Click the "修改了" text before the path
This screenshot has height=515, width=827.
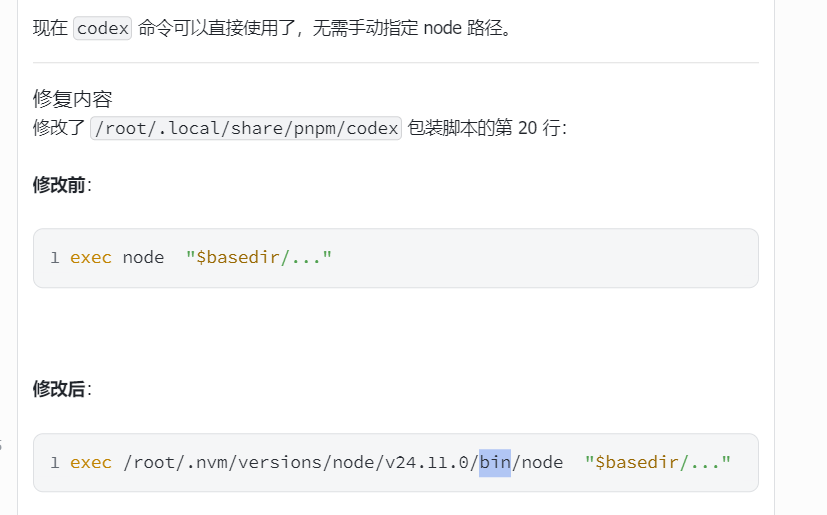pyautogui.click(x=59, y=128)
